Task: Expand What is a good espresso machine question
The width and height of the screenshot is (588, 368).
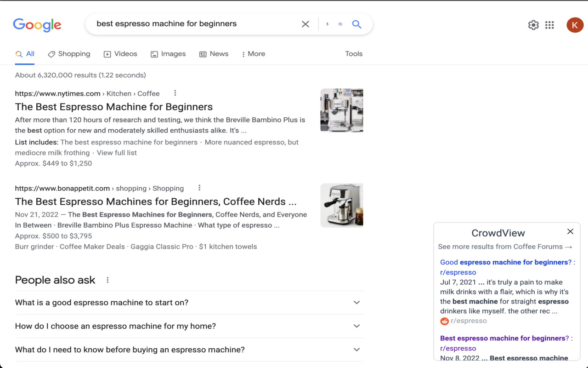Action: (189, 303)
